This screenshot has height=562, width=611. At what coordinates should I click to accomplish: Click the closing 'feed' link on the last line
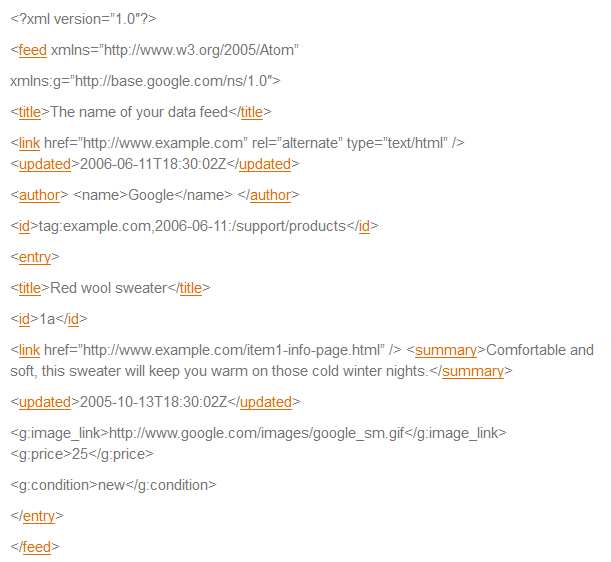click(x=37, y=547)
